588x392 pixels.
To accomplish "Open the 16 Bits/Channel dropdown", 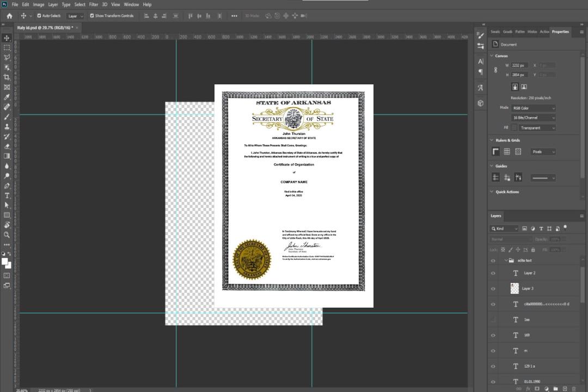I will point(533,118).
